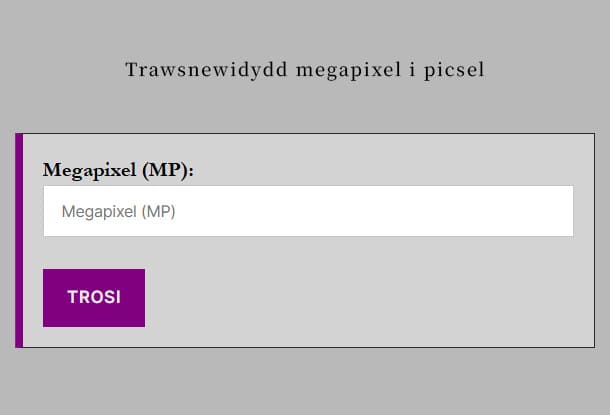Click the letter "i" in the heading
Screen dimensions: 610x415
click(x=413, y=70)
